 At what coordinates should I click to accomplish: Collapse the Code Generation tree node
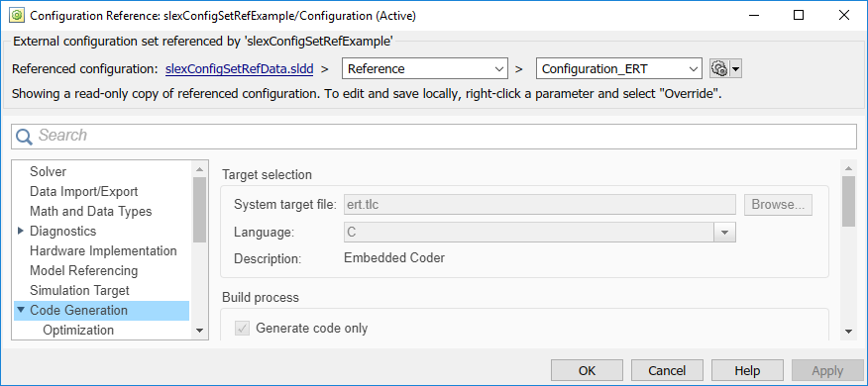(21, 310)
